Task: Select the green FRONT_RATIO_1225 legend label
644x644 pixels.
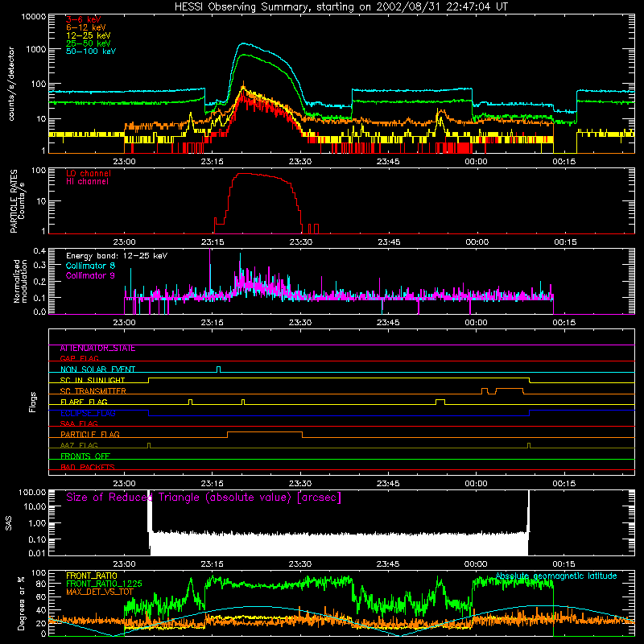Action: point(104,584)
